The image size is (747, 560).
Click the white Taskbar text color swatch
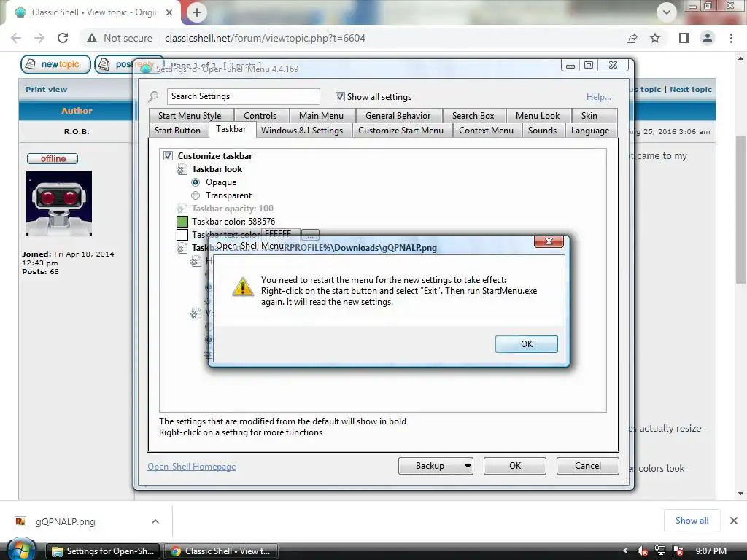[x=182, y=235]
